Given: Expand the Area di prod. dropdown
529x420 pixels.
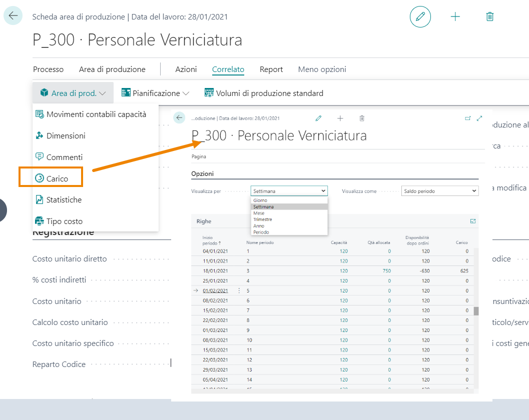Looking at the screenshot, I should tap(73, 93).
